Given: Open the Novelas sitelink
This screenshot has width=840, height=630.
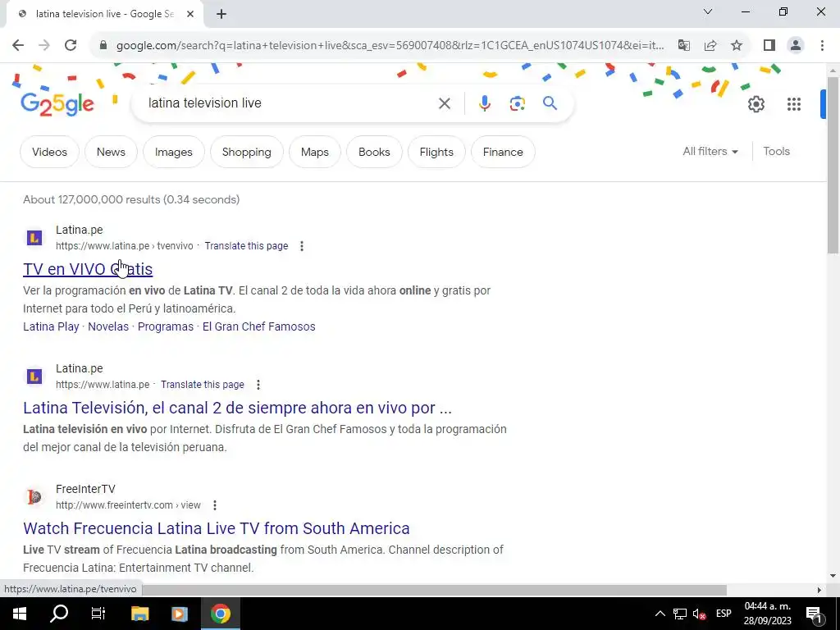Looking at the screenshot, I should point(108,326).
